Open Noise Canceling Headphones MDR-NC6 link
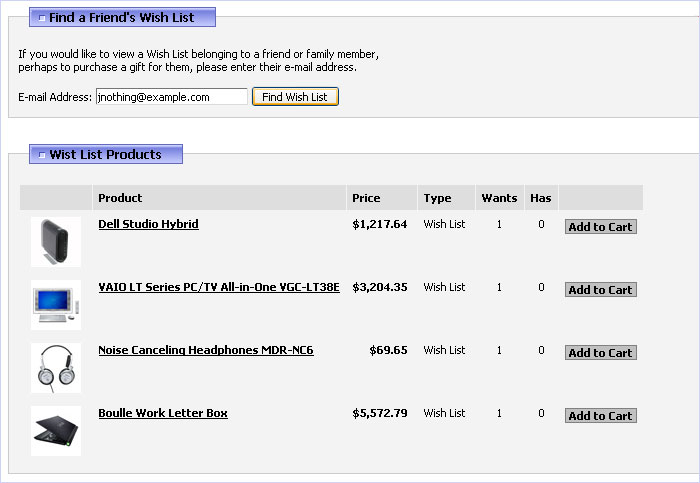The image size is (700, 483). (206, 350)
